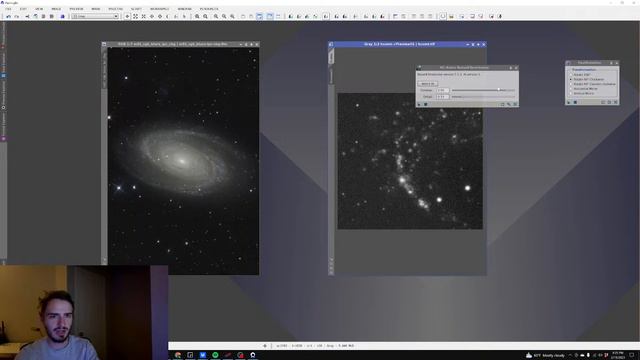
Task: Click the Detail value input field
Action: (x=442, y=97)
